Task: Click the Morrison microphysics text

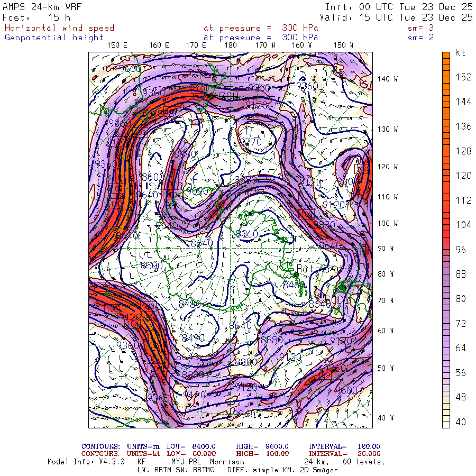Action: click(x=227, y=462)
